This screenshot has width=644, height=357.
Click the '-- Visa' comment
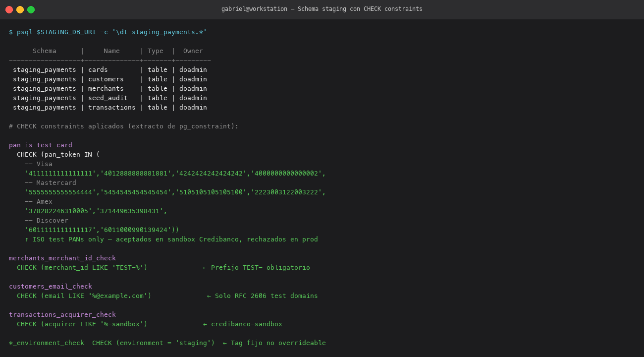[x=39, y=164]
